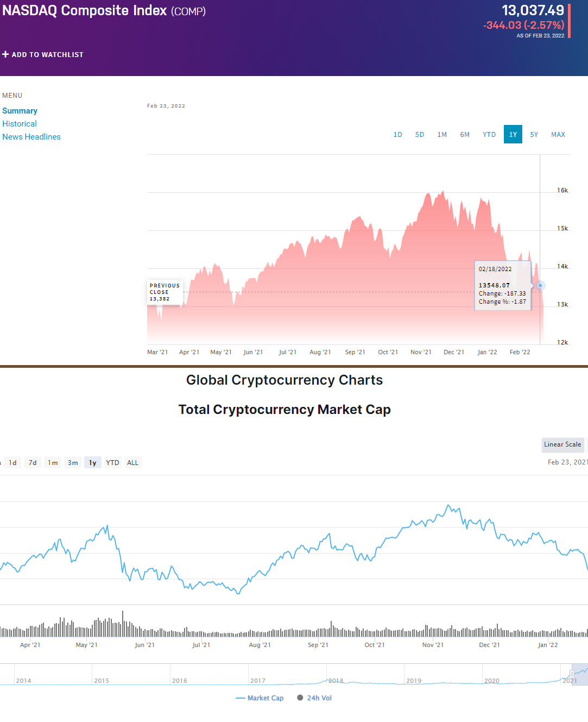
Task: Open News Headlines link
Action: (31, 137)
